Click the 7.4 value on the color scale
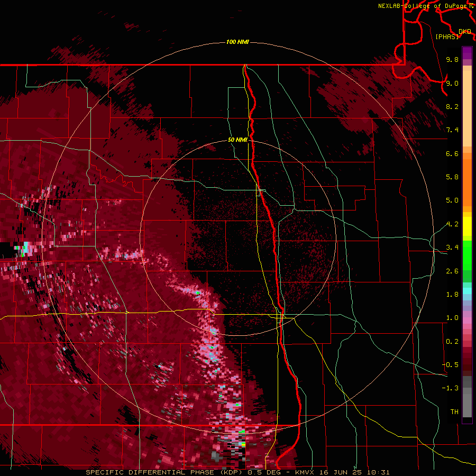The image size is (476, 476). (x=452, y=130)
